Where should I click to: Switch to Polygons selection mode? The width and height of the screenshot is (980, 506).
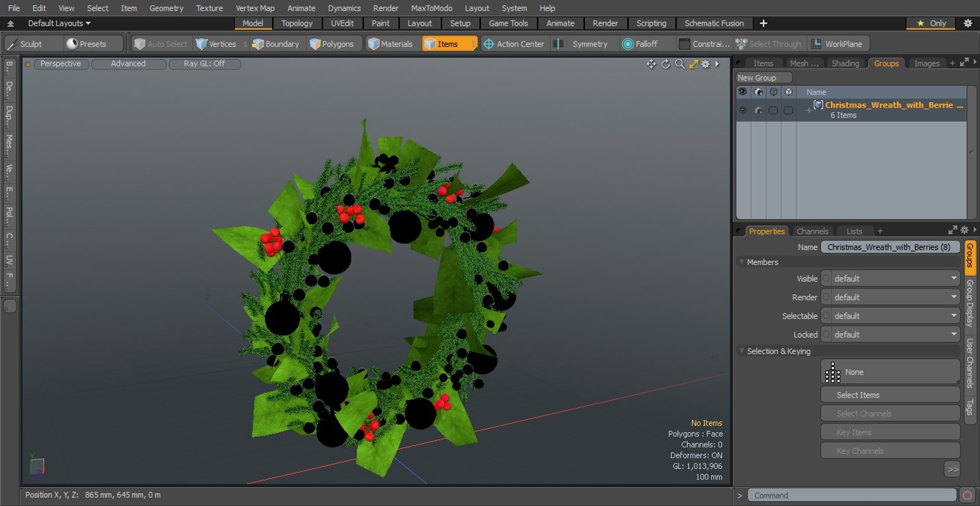pyautogui.click(x=332, y=44)
